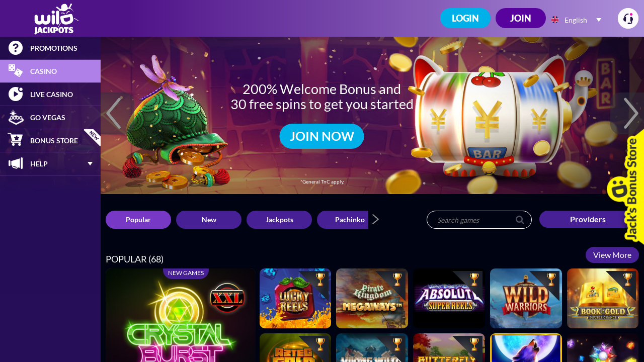Click the Promotions question mark icon
Image resolution: width=644 pixels, height=362 pixels.
tap(16, 48)
